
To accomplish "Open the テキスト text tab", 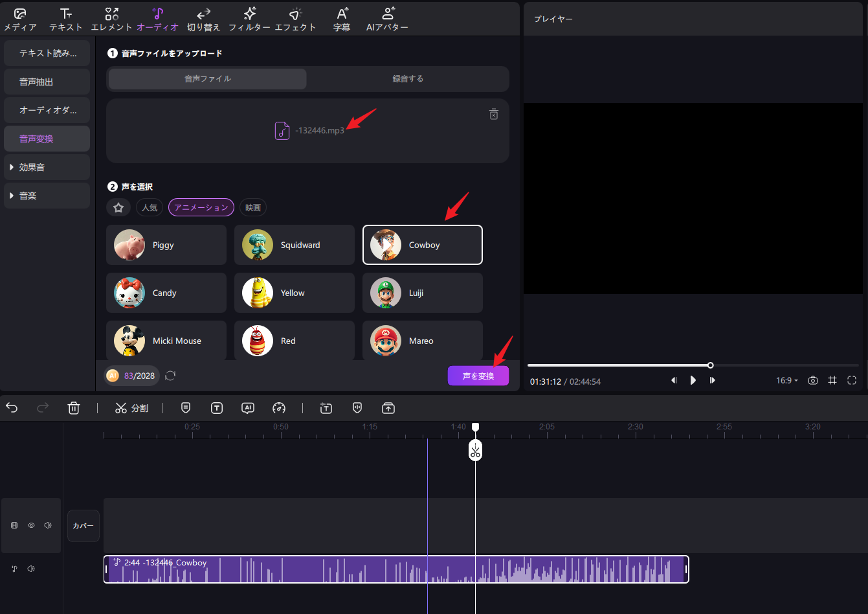I will click(x=66, y=19).
